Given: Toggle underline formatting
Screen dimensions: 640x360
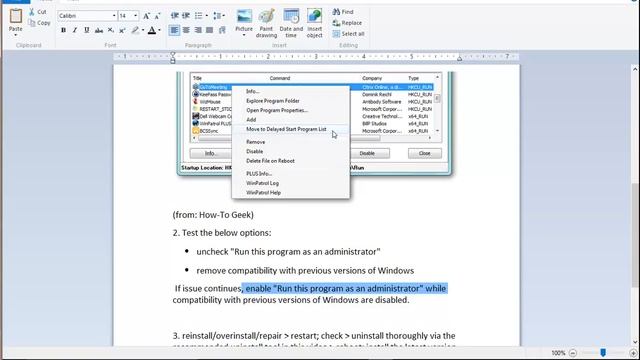Looking at the screenshot, I should click(87, 30).
